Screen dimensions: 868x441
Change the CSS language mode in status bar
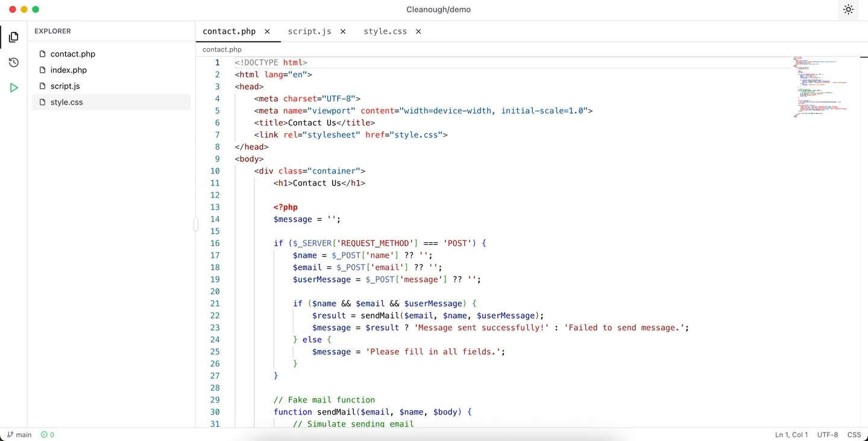(854, 434)
